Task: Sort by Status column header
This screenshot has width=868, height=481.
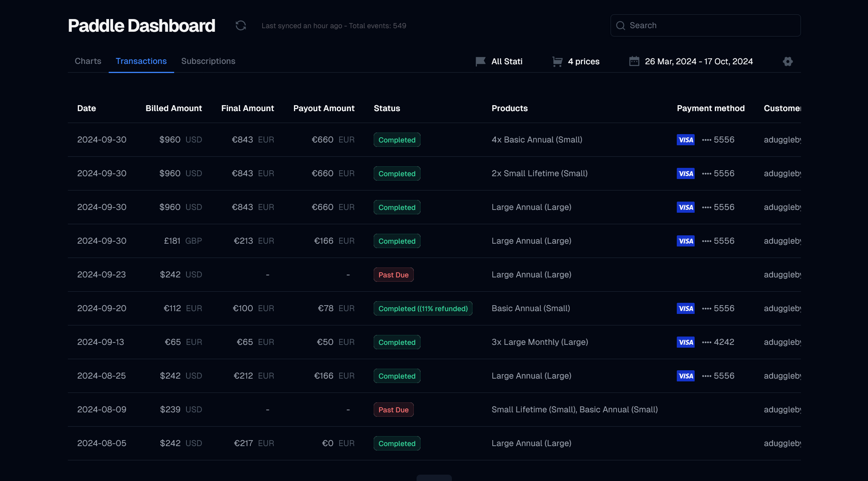Action: [387, 108]
